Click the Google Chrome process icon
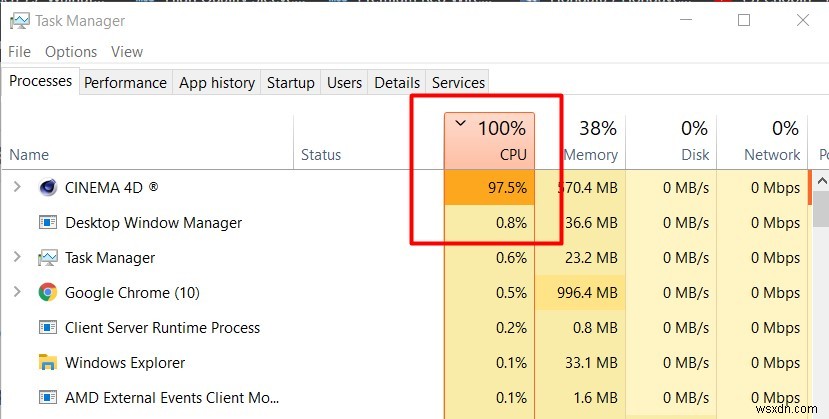 (x=47, y=293)
